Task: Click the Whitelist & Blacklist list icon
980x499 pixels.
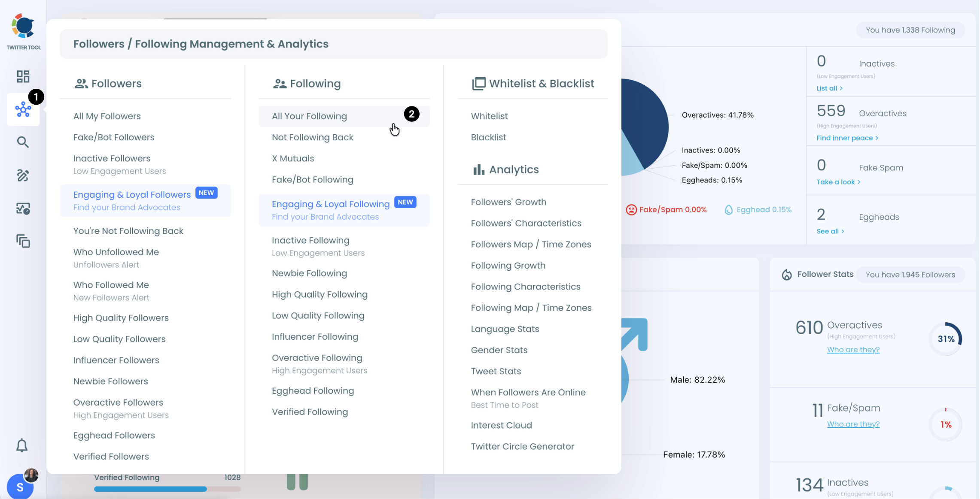Action: click(x=479, y=84)
